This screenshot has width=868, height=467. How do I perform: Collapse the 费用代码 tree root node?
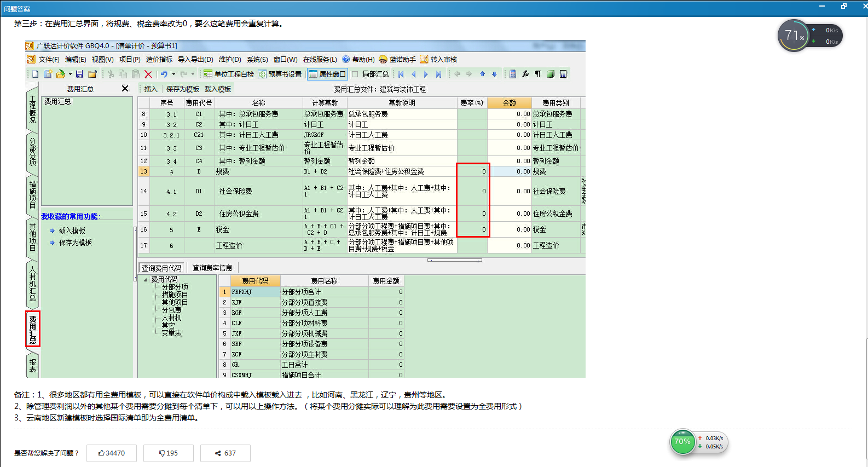coord(146,280)
